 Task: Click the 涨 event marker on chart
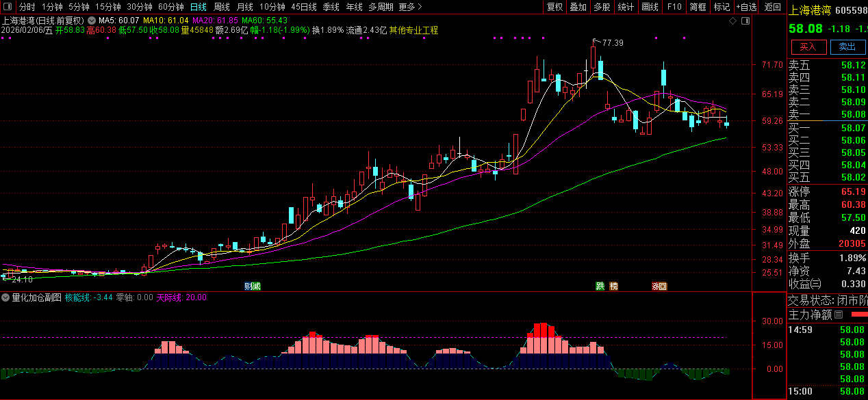[x=655, y=286]
